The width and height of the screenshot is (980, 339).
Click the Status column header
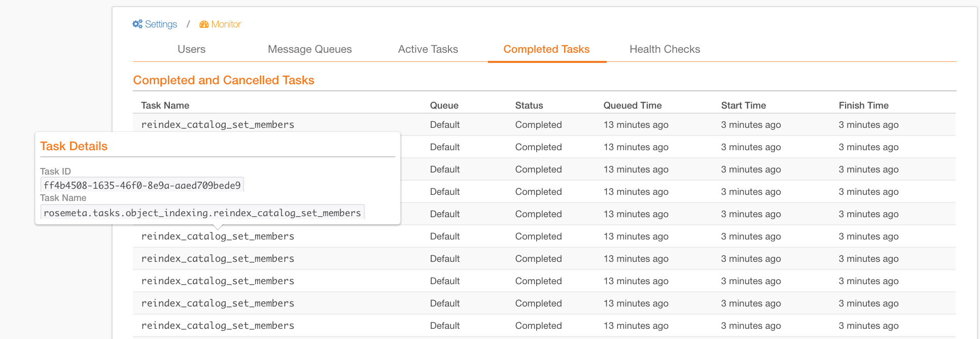click(x=529, y=105)
